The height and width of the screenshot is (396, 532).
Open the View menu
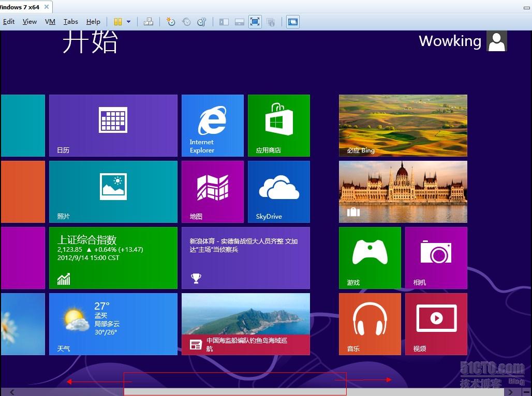point(29,22)
